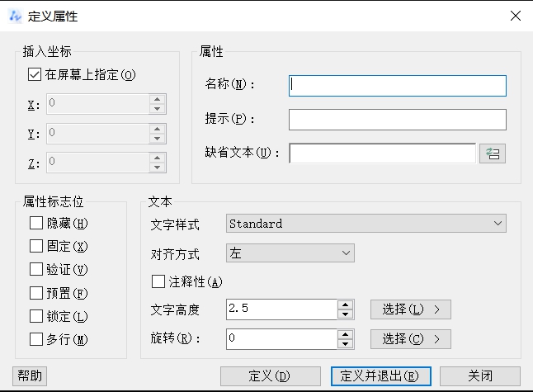Tick the 锁定 checkbox
Image resolution: width=533 pixels, height=392 pixels.
coord(36,316)
